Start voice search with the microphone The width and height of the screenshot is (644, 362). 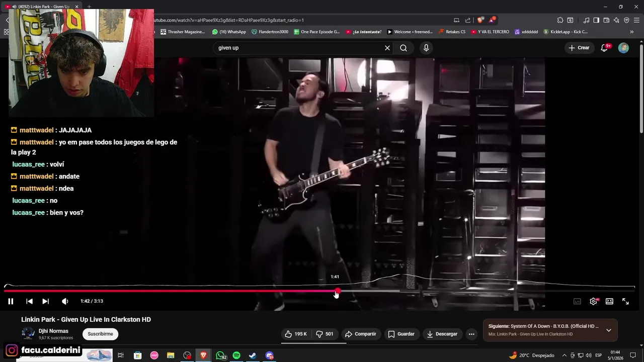point(426,48)
